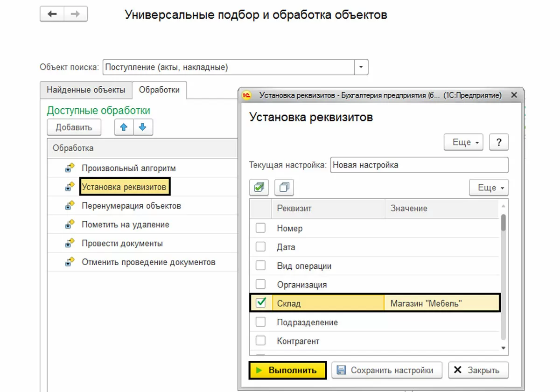The width and height of the screenshot is (560, 392).
Task: Click the icon beside Пометить на удаление
Action: coord(70,224)
